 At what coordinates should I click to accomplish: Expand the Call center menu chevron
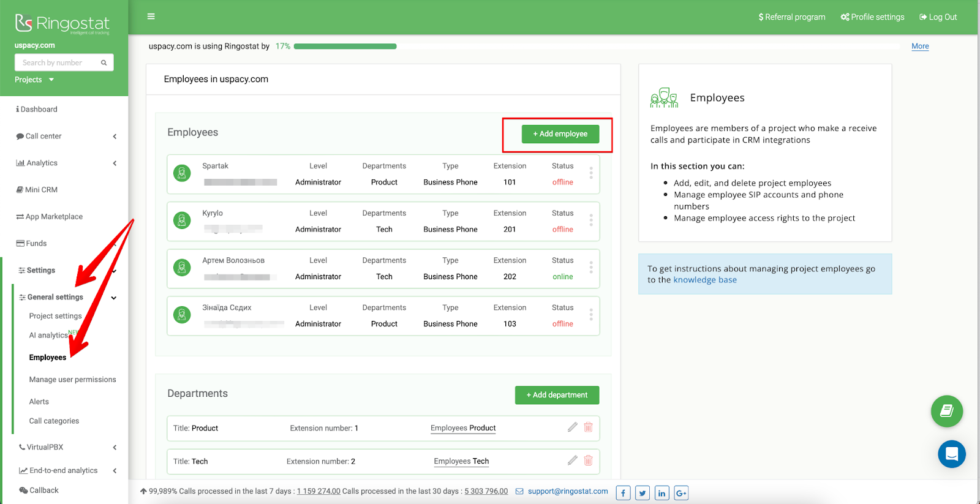point(115,137)
